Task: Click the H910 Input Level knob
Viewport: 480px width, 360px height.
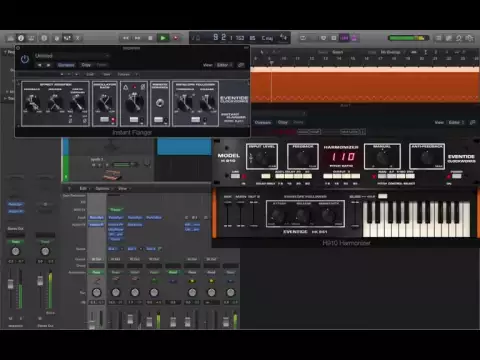Action: pos(262,157)
